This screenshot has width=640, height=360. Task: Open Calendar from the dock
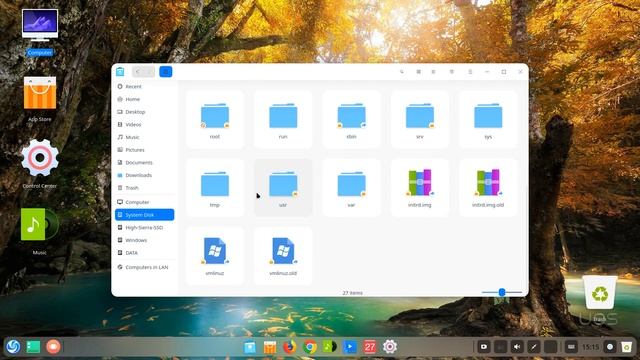(x=370, y=347)
